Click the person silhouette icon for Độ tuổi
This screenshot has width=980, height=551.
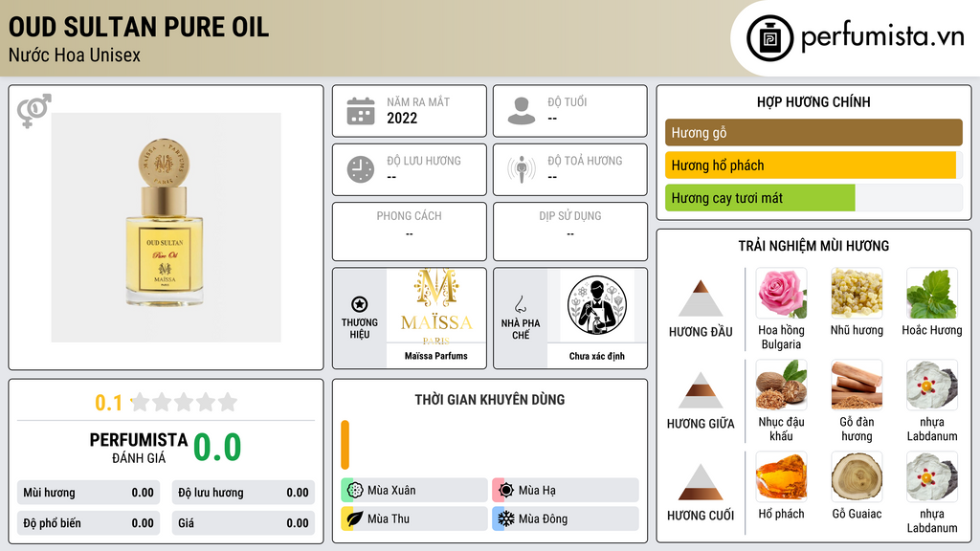point(522,111)
